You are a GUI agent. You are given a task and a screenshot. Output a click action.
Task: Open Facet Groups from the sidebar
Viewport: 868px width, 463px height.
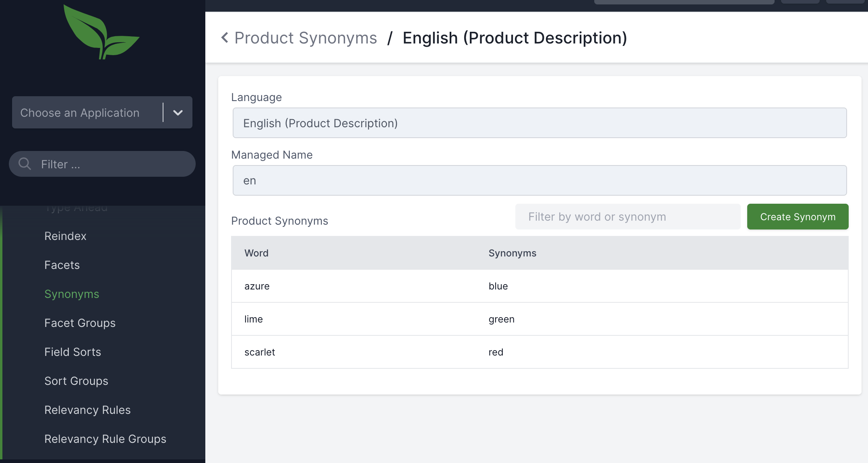(x=80, y=322)
